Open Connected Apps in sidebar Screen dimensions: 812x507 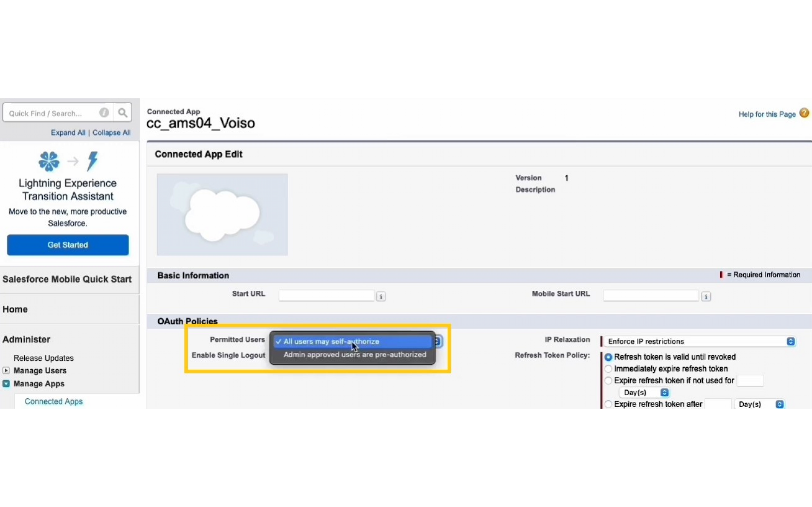point(53,401)
